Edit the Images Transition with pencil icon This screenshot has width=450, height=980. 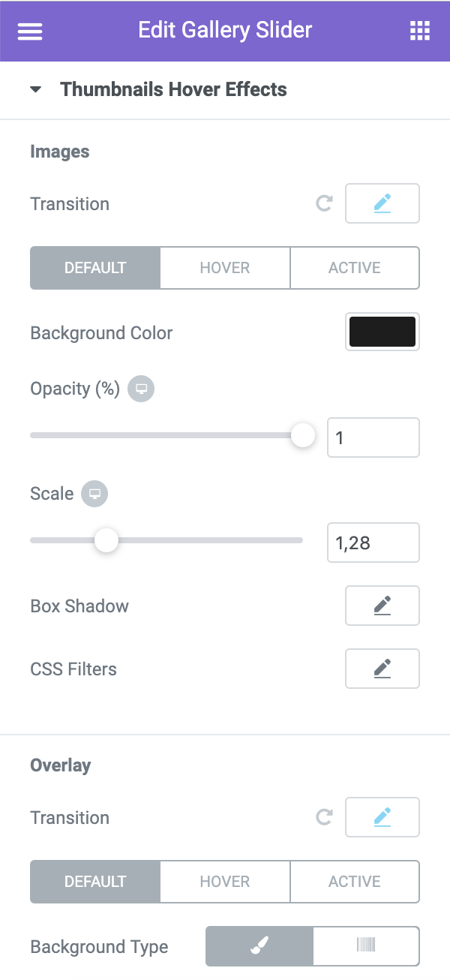tap(382, 203)
